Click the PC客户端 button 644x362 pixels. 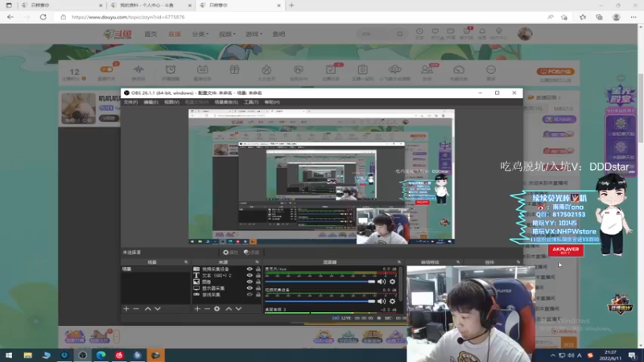point(555,72)
